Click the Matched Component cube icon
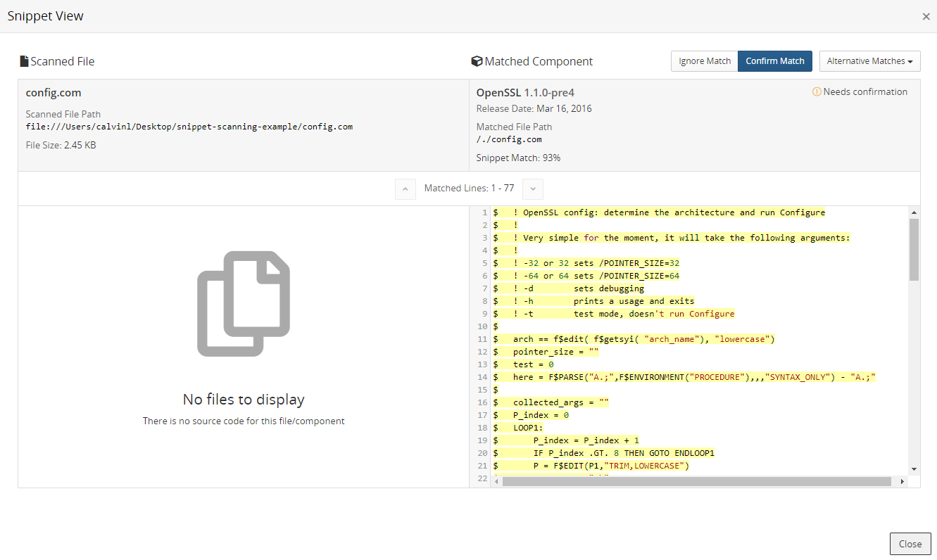 [477, 61]
